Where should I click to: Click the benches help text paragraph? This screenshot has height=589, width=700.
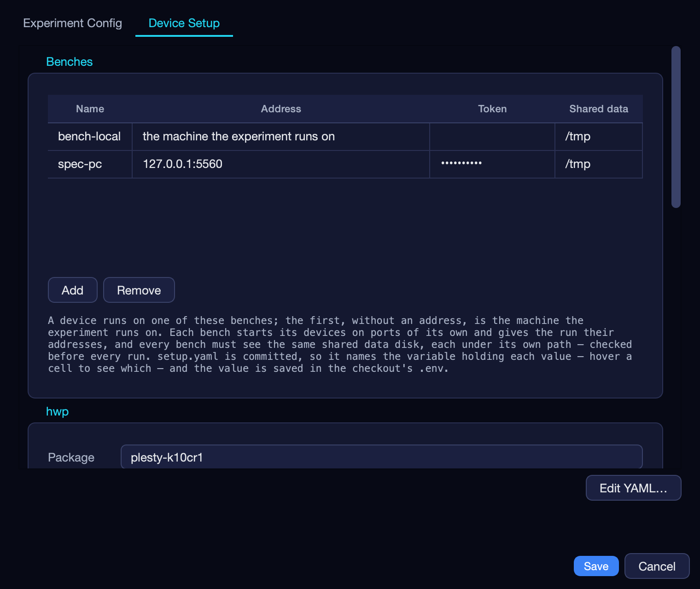(x=340, y=344)
